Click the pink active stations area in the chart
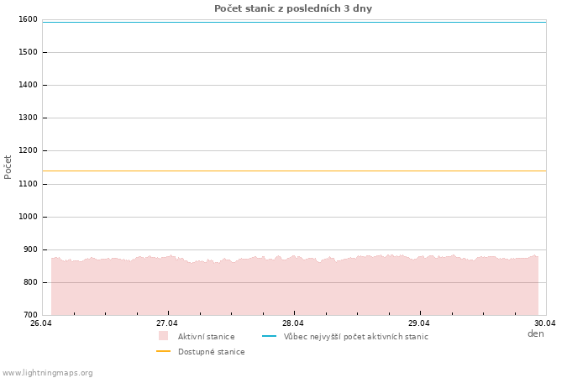The image size is (588, 378). [294, 290]
